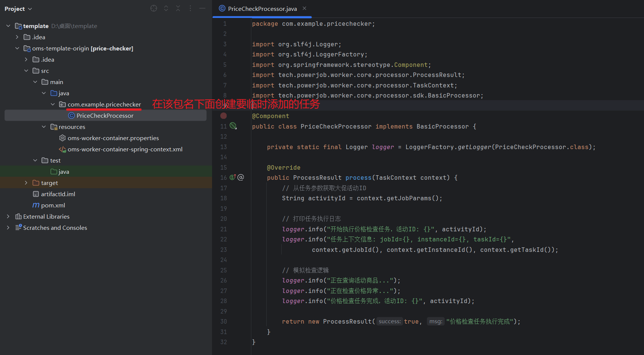Select the com.example.pricechecker package
Image resolution: width=644 pixels, height=355 pixels.
coord(104,104)
